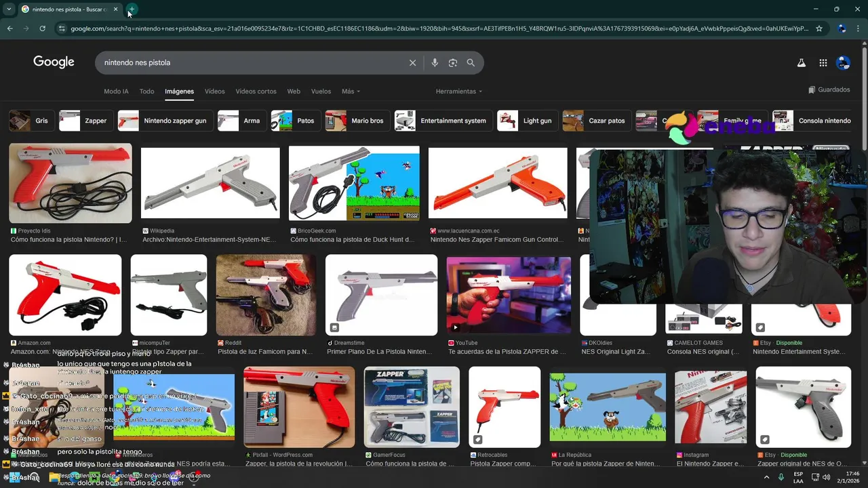Reload the current page
This screenshot has height=488, width=868.
[x=42, y=28]
